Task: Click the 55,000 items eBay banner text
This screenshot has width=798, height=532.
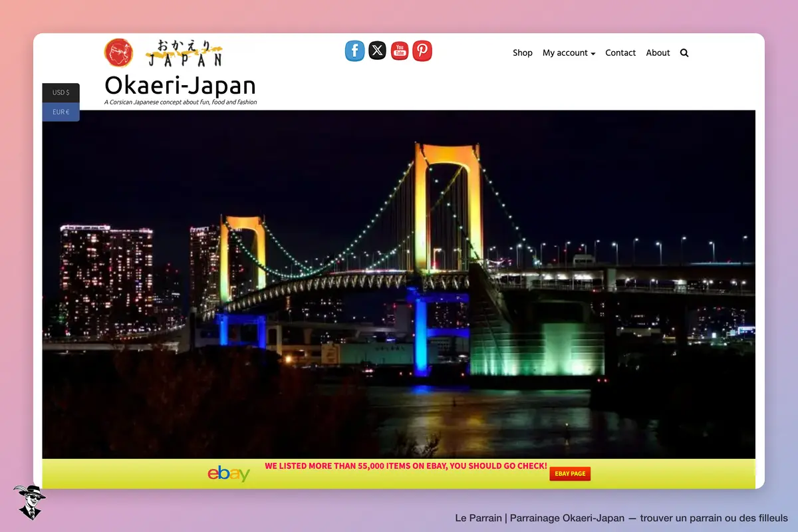Action: coord(406,466)
